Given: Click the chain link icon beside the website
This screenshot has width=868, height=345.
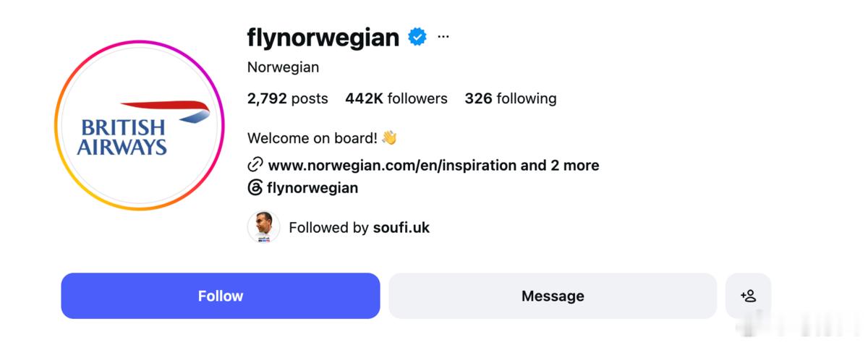Looking at the screenshot, I should [255, 165].
